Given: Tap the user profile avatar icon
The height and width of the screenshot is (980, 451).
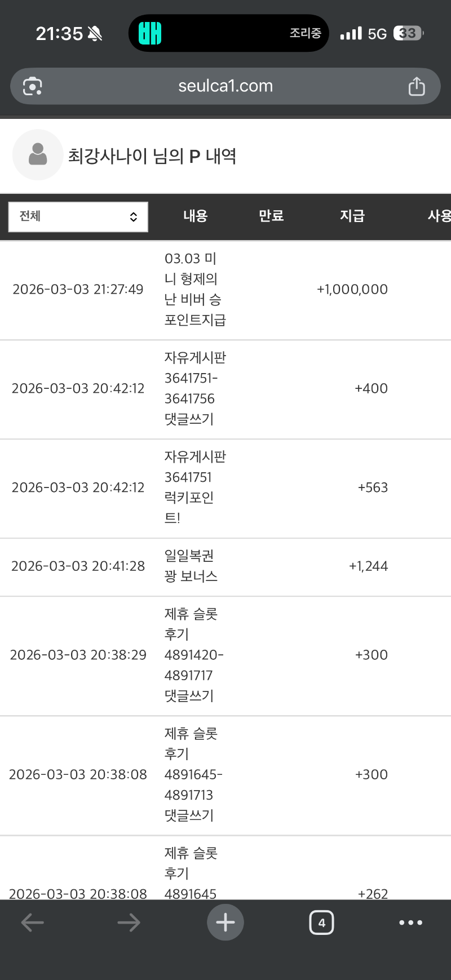Looking at the screenshot, I should pos(38,155).
